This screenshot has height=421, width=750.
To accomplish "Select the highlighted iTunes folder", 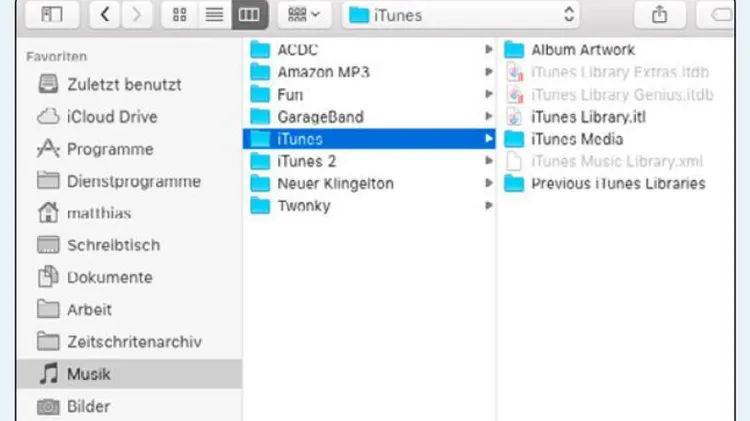I will [x=369, y=139].
